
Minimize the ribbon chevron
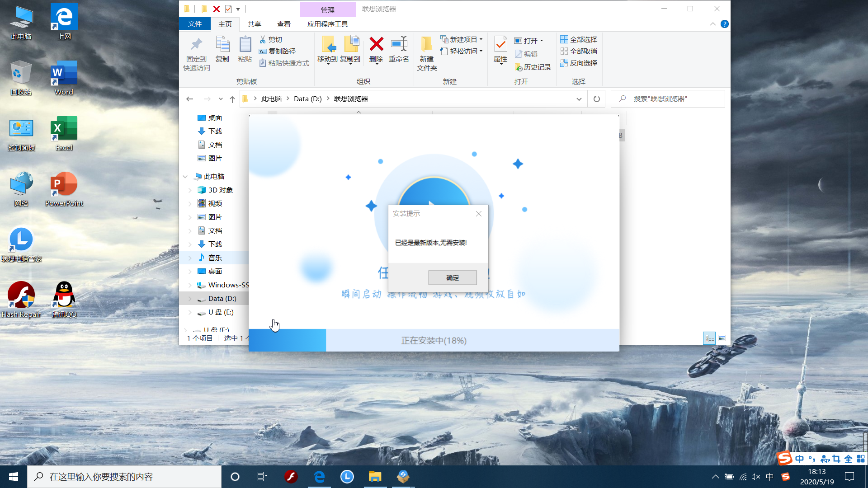(713, 24)
